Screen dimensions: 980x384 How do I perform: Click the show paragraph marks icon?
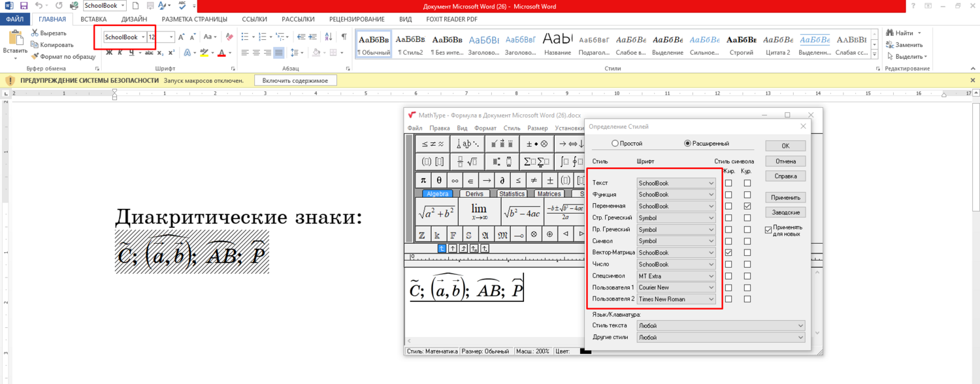(344, 37)
